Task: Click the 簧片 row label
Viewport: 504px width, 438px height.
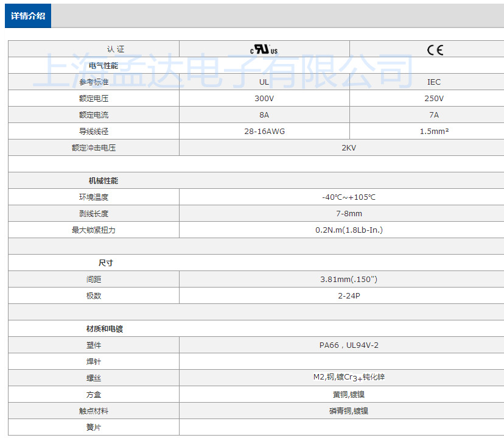Action: 94,428
